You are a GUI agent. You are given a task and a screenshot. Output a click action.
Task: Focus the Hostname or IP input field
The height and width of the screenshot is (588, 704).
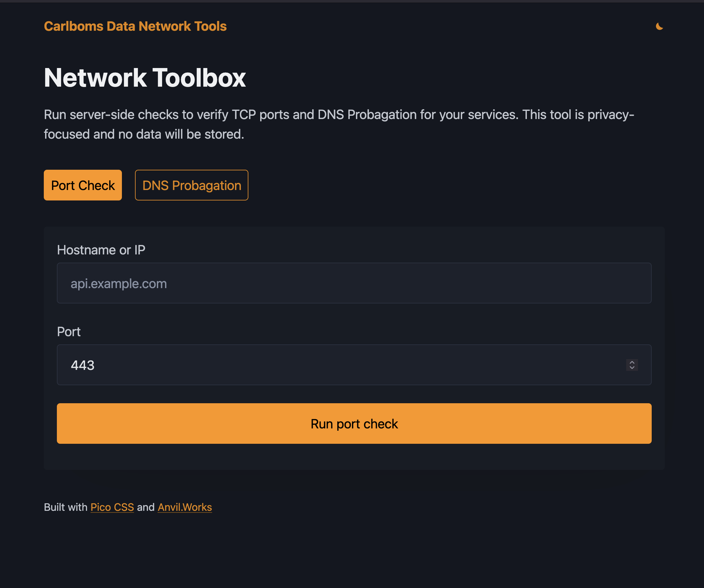[354, 283]
